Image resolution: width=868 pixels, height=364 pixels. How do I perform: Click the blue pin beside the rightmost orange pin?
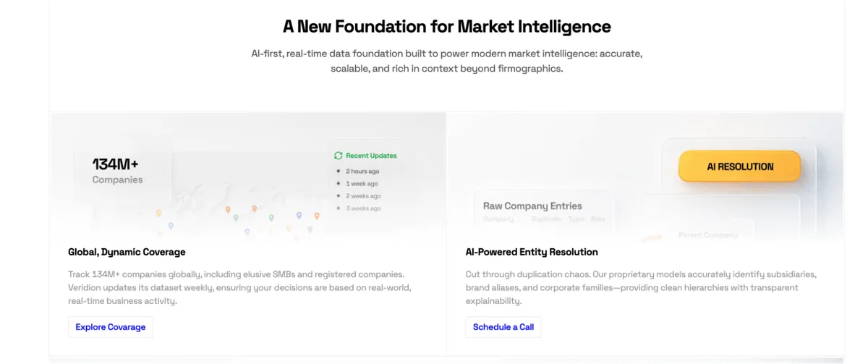(299, 216)
